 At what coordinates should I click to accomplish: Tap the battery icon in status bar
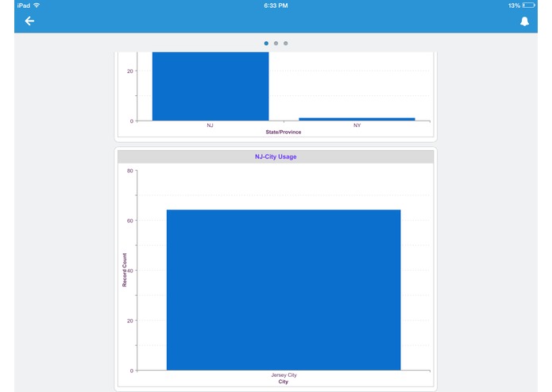528,6
